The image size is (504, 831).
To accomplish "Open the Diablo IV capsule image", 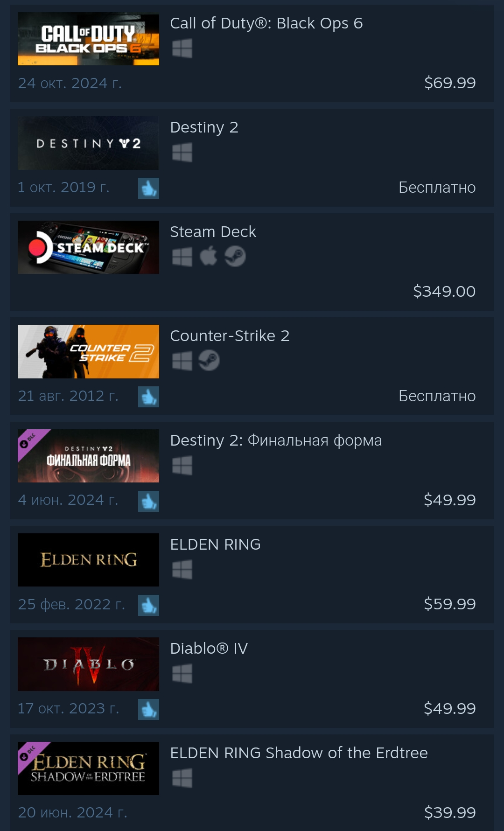I will click(x=88, y=664).
